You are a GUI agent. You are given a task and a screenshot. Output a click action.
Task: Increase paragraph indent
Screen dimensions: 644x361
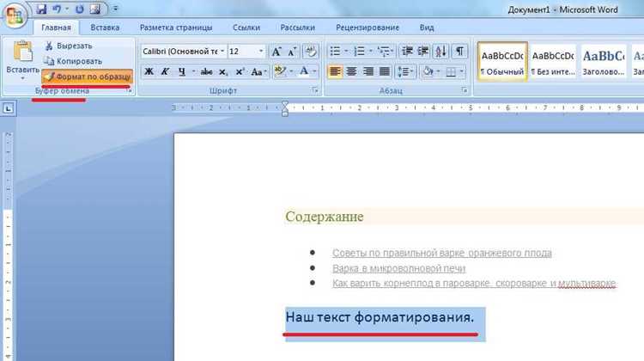click(x=423, y=52)
